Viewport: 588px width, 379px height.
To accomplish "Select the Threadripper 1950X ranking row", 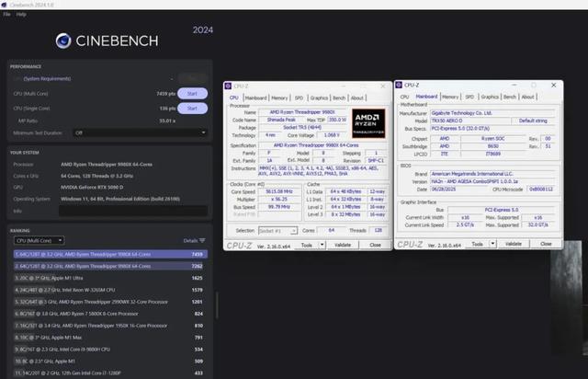I will (110, 326).
